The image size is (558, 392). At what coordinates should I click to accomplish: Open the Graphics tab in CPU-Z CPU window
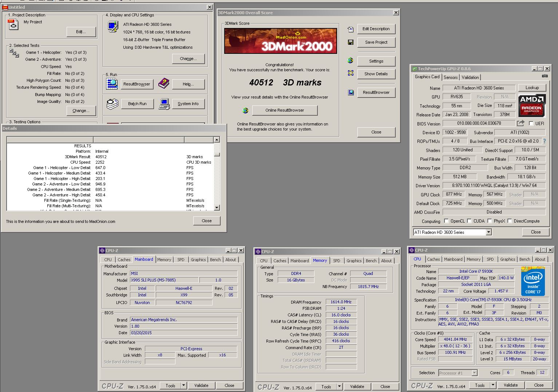point(507,259)
